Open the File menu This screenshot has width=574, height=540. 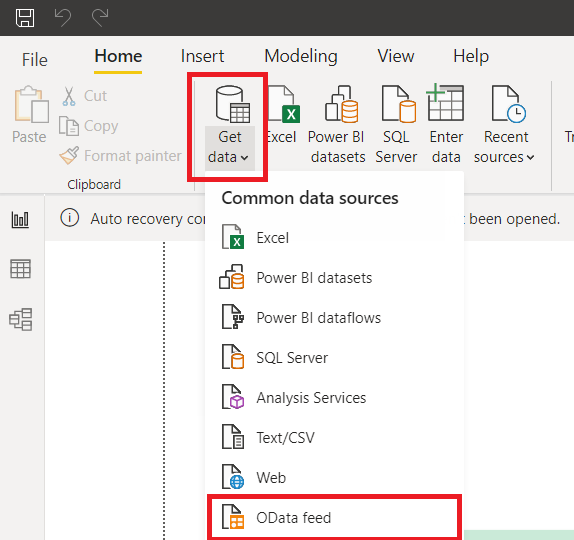point(34,60)
